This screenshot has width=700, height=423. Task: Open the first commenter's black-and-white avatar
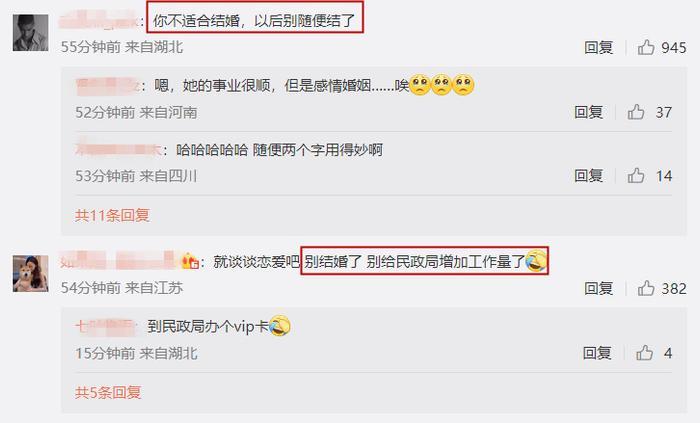[x=30, y=33]
